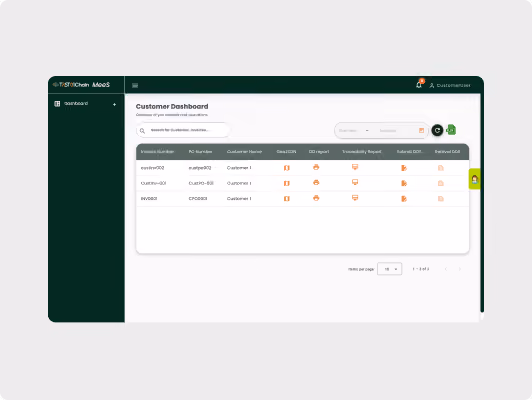The image size is (532, 400).
Task: Focus the customer invoices search field
Action: pyautogui.click(x=183, y=130)
